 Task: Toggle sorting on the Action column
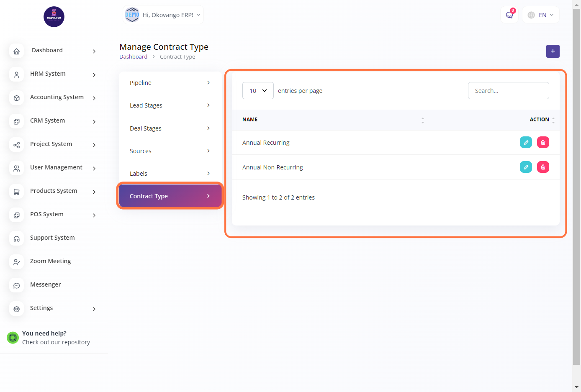click(x=553, y=120)
